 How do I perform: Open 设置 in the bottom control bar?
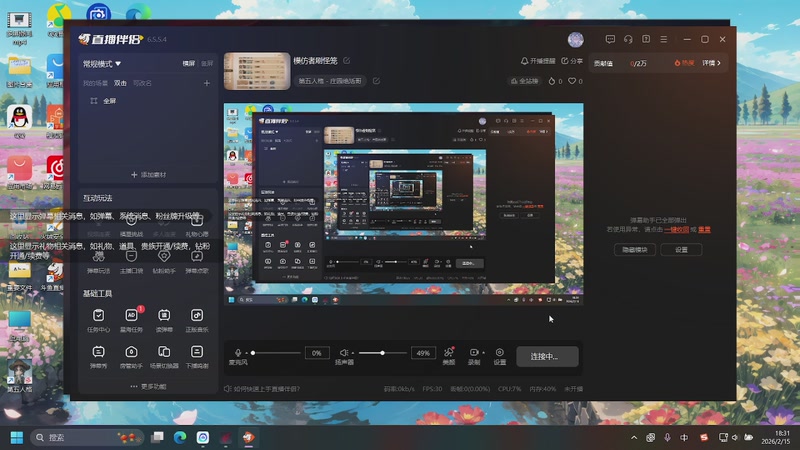point(499,356)
